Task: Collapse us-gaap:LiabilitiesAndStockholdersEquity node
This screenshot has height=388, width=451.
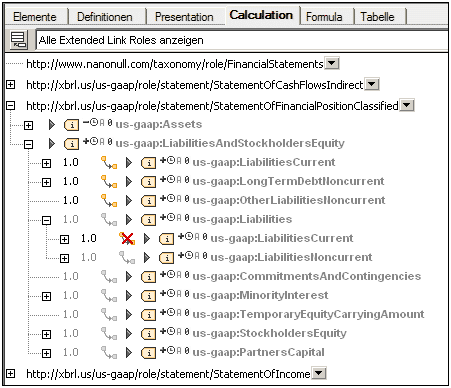Action: (29, 144)
